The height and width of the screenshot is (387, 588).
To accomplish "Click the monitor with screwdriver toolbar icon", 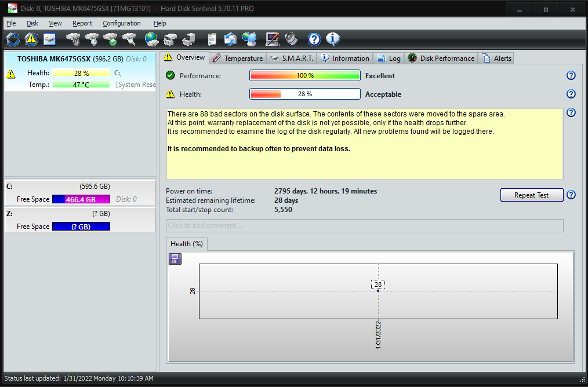I will [x=272, y=39].
